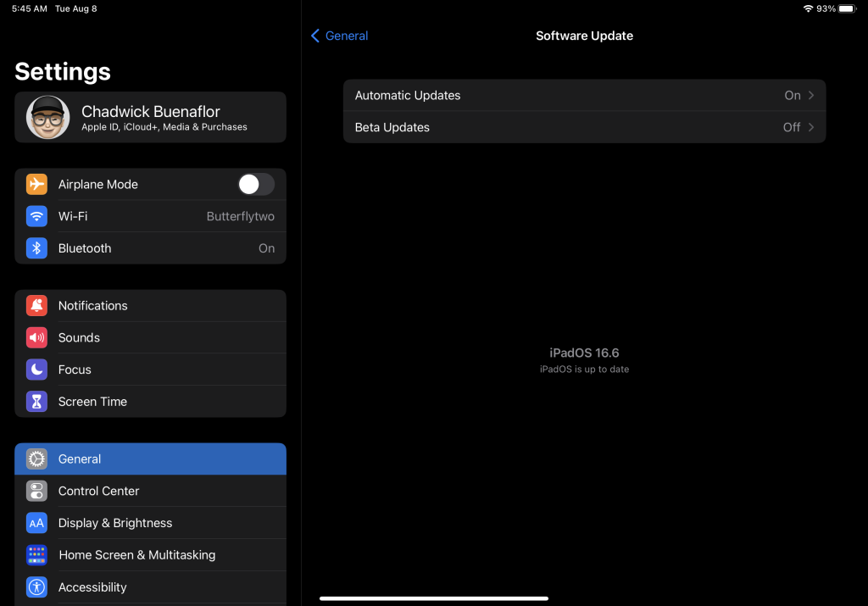Open Beta Updates settings
This screenshot has width=868, height=606.
click(585, 127)
